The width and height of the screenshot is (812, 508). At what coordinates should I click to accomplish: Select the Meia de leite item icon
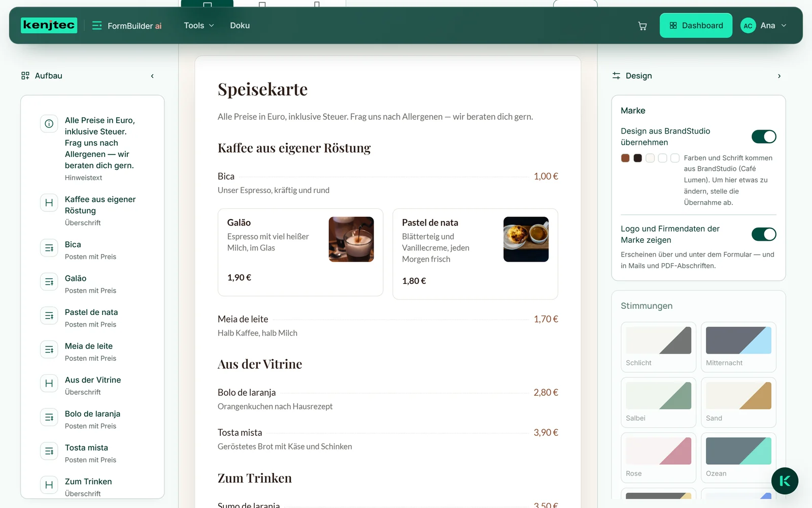pyautogui.click(x=49, y=350)
